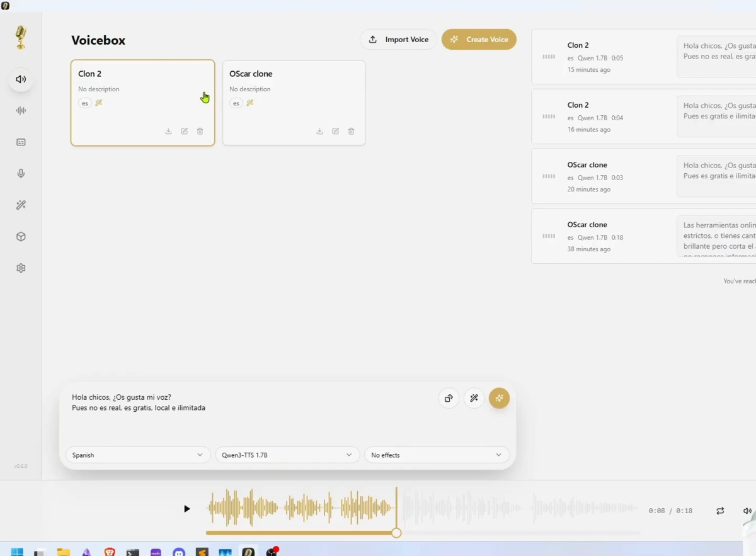The image size is (756, 556).
Task: Open the magic wand effects section in sidebar
Action: (x=21, y=205)
